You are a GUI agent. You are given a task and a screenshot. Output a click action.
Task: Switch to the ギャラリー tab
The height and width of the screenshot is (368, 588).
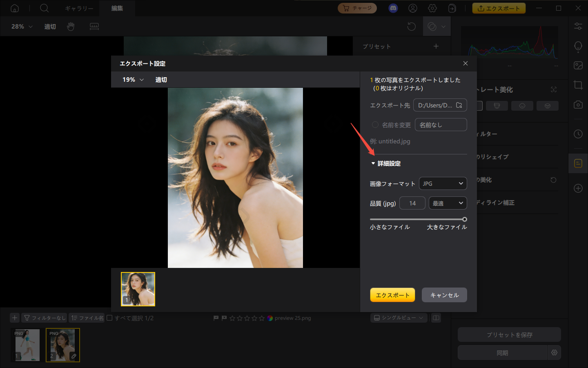pyautogui.click(x=79, y=8)
